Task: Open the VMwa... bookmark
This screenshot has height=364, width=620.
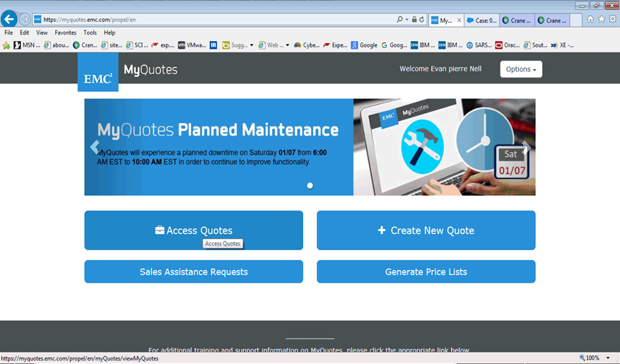Action: click(x=192, y=45)
